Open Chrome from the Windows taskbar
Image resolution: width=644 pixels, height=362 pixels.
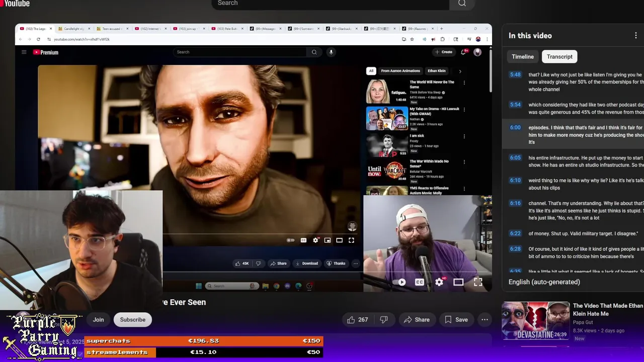click(x=276, y=286)
